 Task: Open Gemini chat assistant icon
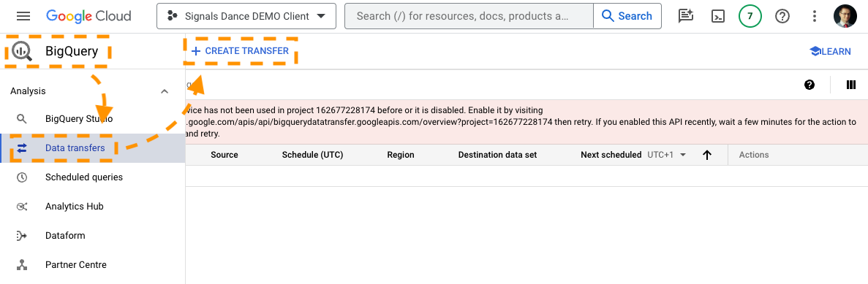[686, 16]
